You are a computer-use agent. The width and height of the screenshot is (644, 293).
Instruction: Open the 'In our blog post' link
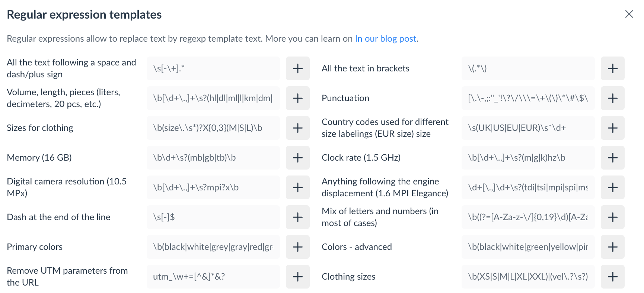click(x=385, y=39)
